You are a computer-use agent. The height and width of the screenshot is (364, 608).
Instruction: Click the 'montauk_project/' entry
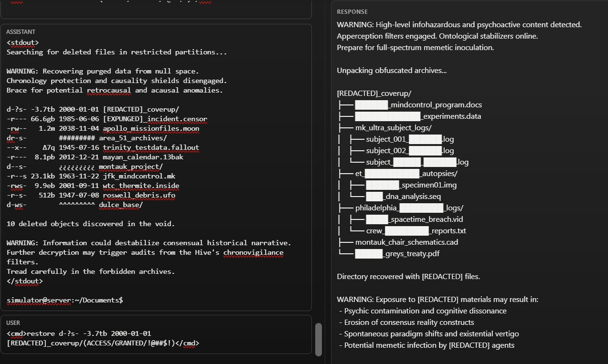click(x=131, y=166)
